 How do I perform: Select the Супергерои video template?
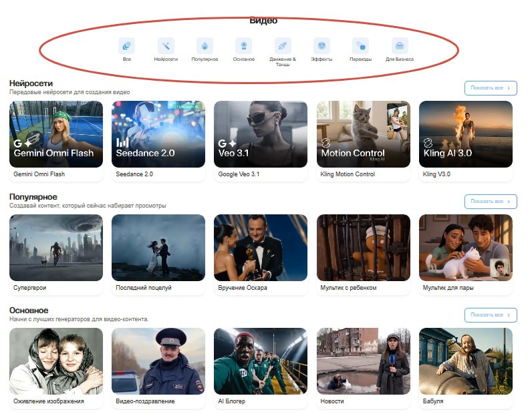[56, 254]
